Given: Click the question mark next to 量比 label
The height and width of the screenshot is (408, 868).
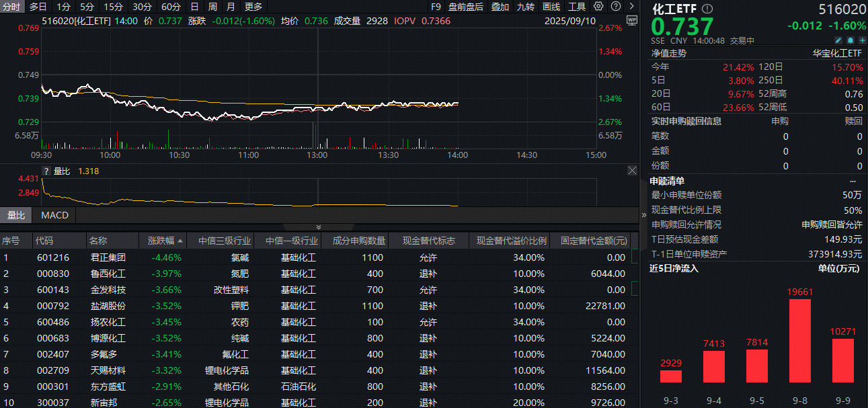Looking at the screenshot, I should pos(46,171).
